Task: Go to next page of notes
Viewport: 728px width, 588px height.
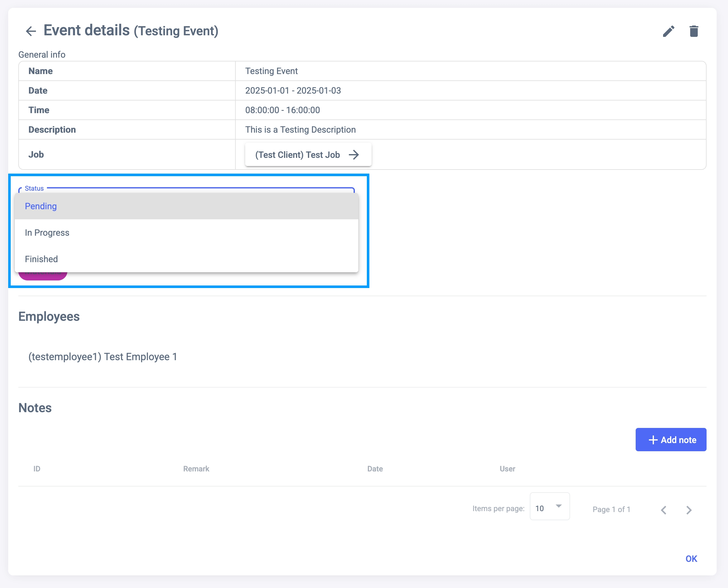Action: 689,510
